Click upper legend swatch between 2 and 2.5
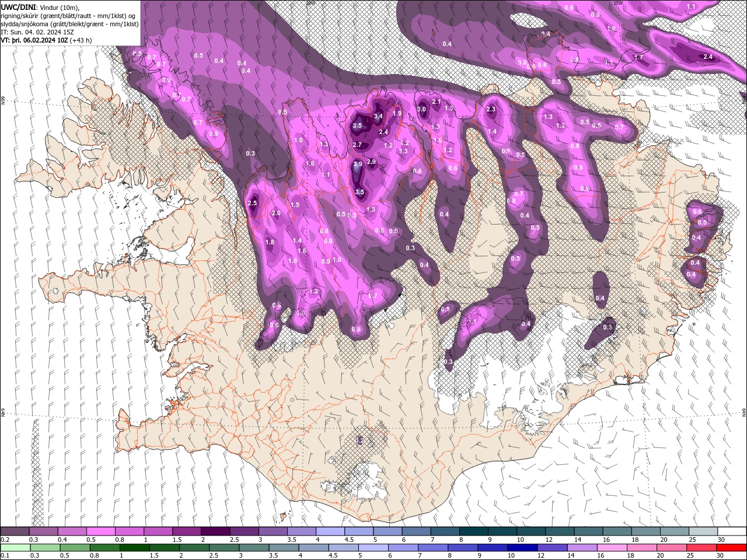Screen dimensions: 747x560 tap(215, 531)
